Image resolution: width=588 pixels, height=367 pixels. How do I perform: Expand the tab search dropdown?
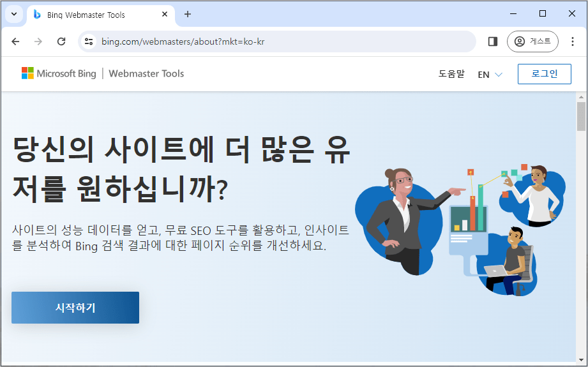point(14,14)
